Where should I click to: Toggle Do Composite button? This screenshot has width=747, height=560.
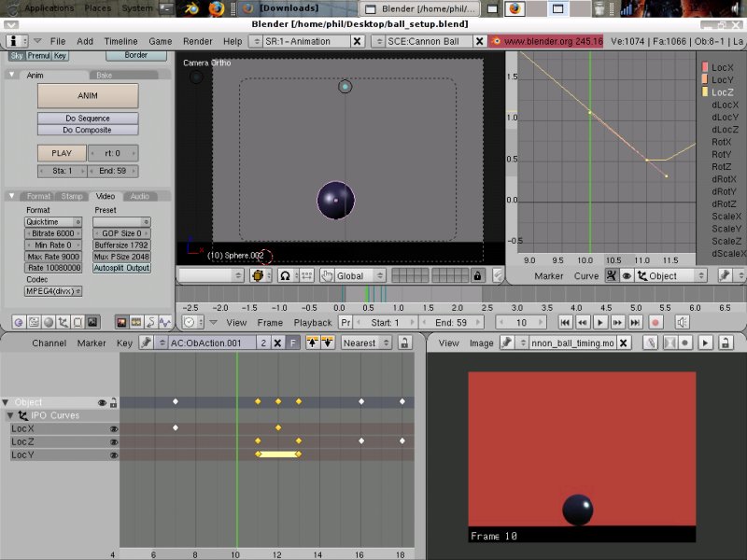(88, 130)
